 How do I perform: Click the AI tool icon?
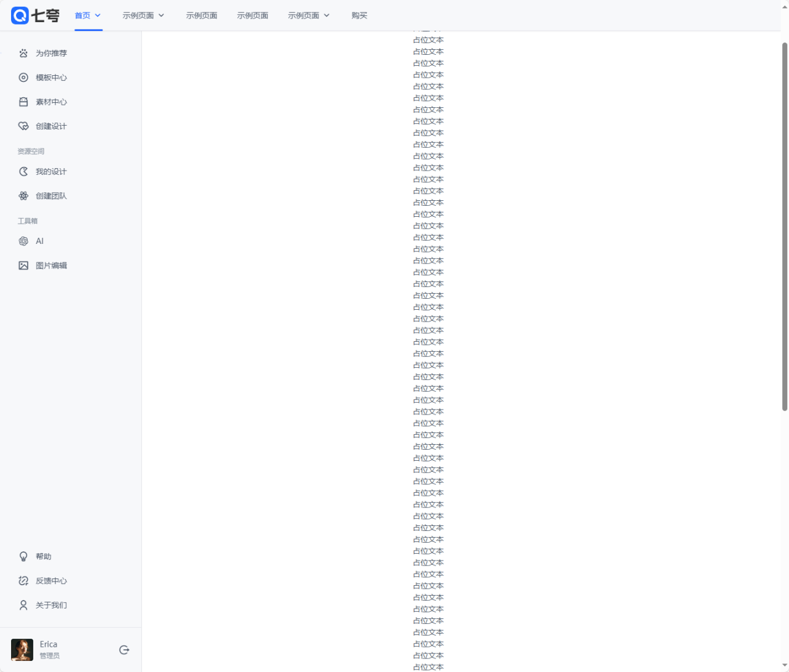(x=23, y=241)
